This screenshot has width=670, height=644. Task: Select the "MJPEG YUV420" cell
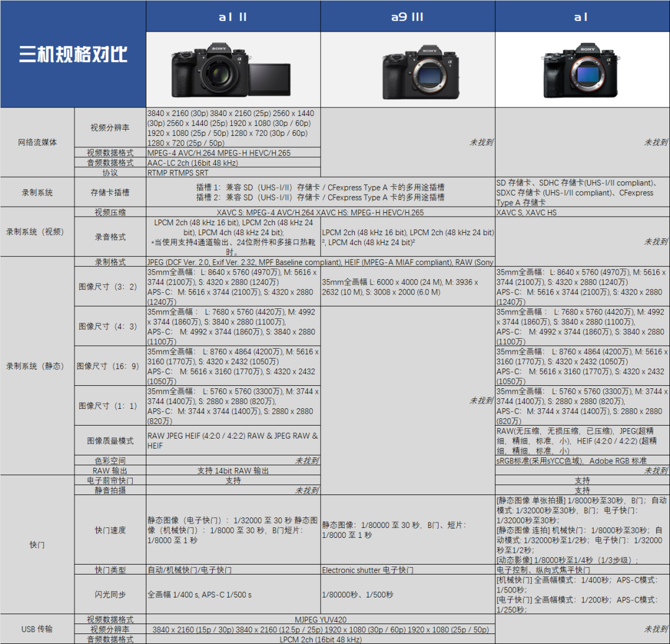click(321, 620)
